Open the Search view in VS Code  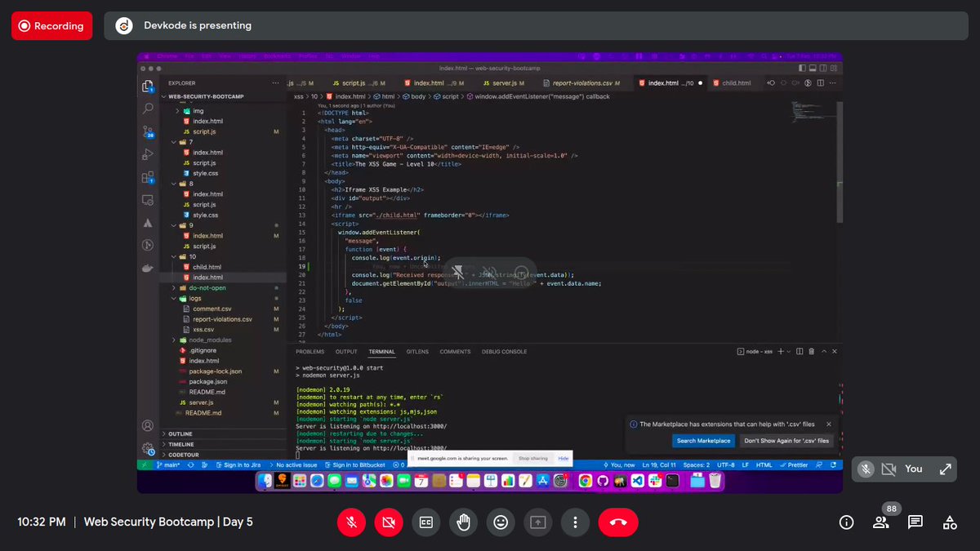click(148, 108)
